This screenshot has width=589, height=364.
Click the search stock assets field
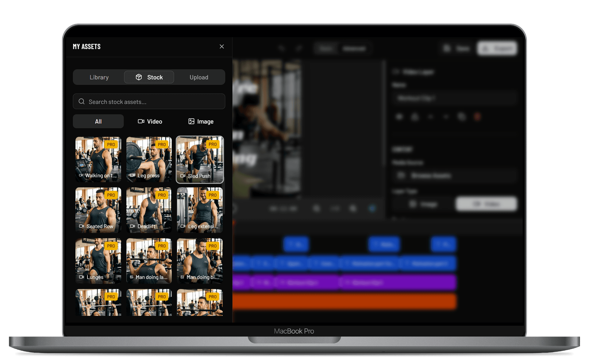pyautogui.click(x=153, y=102)
